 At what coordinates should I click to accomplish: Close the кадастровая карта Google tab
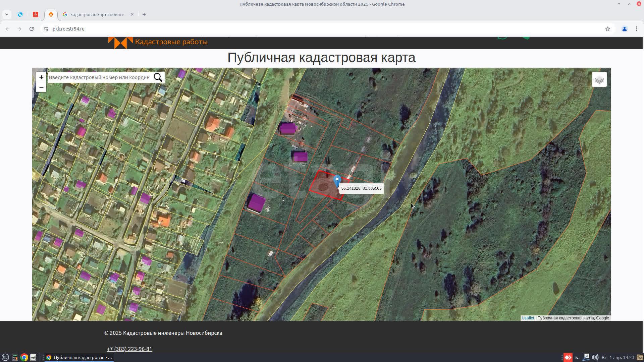132,14
